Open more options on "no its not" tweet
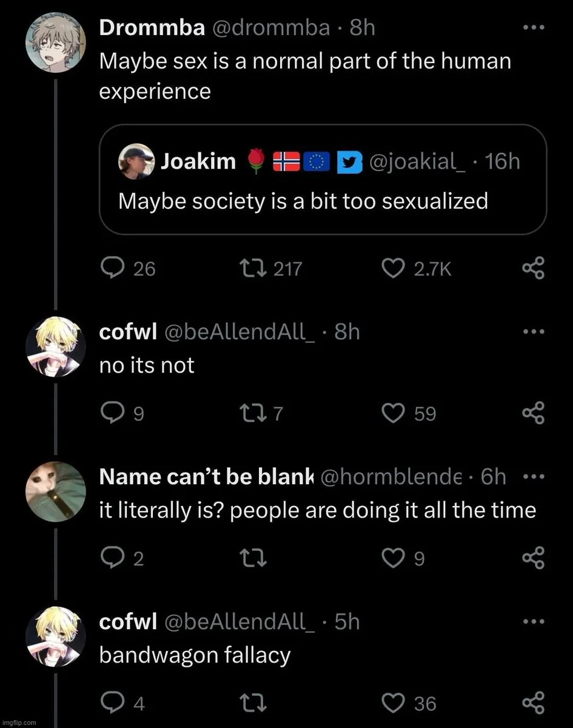 pyautogui.click(x=534, y=332)
